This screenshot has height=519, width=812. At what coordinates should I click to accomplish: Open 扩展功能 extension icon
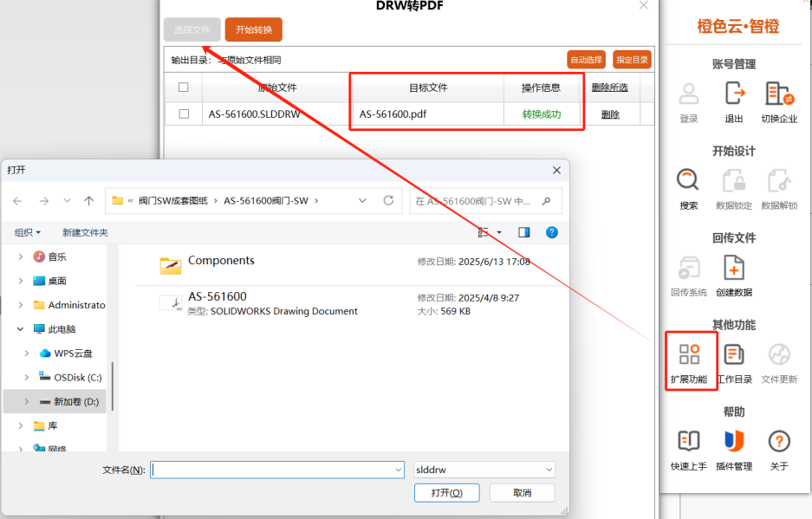pyautogui.click(x=689, y=354)
